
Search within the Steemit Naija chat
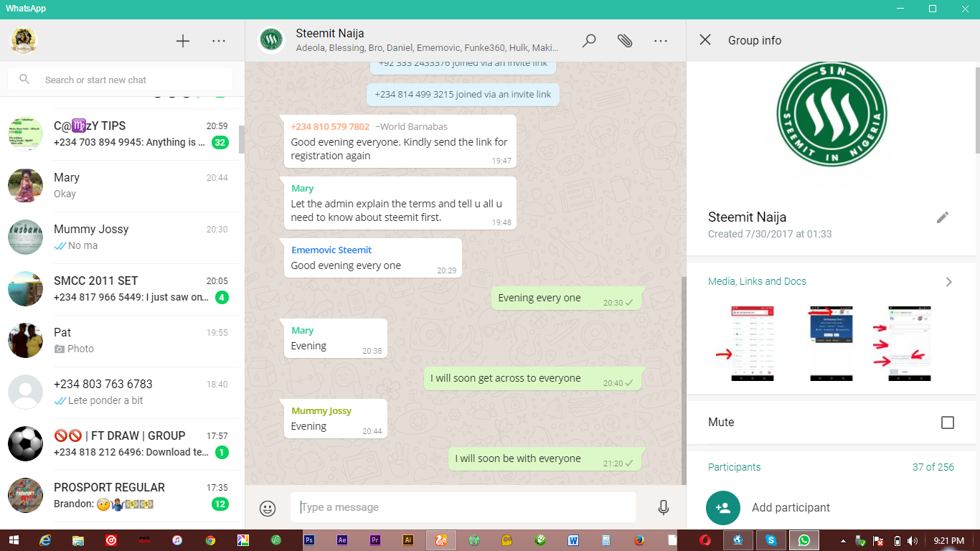tap(588, 41)
